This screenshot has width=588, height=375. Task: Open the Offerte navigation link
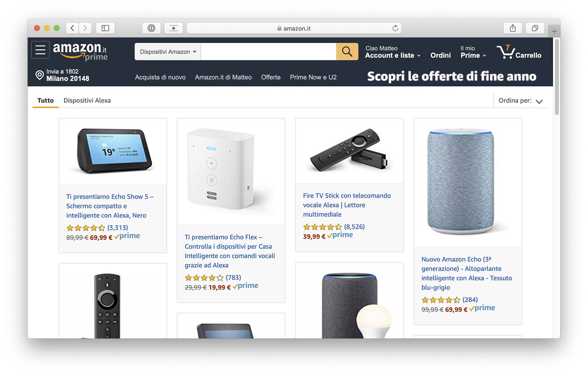point(271,77)
